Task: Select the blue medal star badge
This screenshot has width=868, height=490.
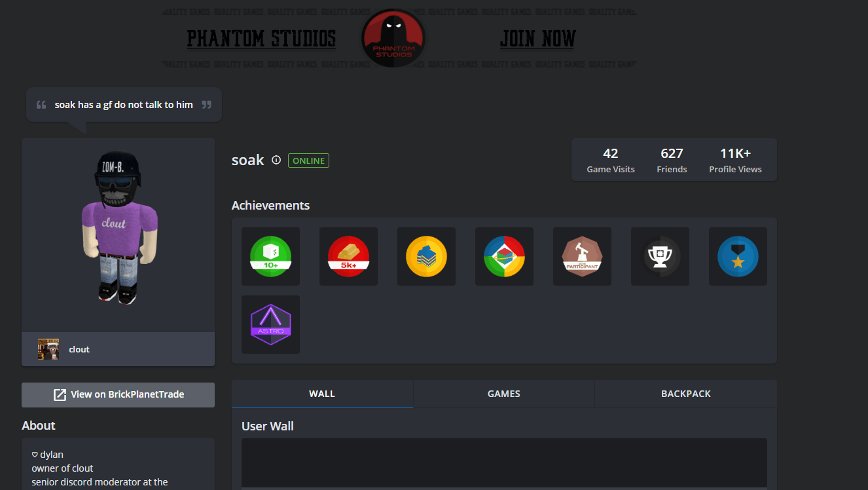Action: click(738, 256)
